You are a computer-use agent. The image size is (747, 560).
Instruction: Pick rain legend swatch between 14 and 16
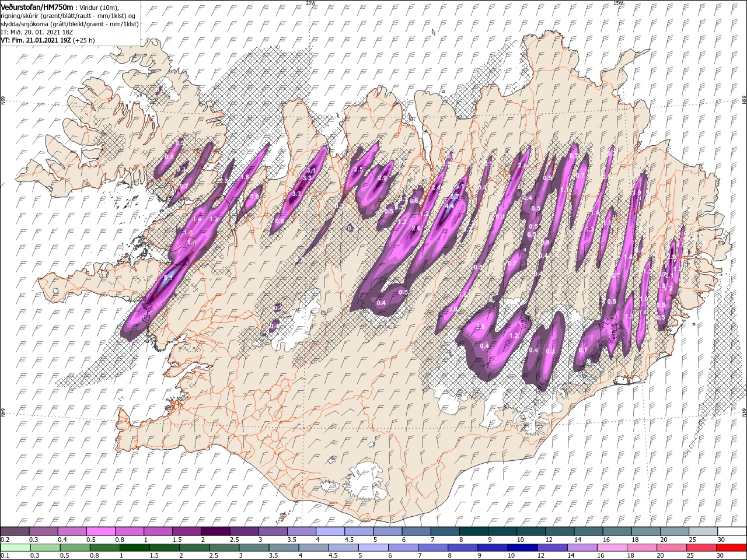[582, 548]
